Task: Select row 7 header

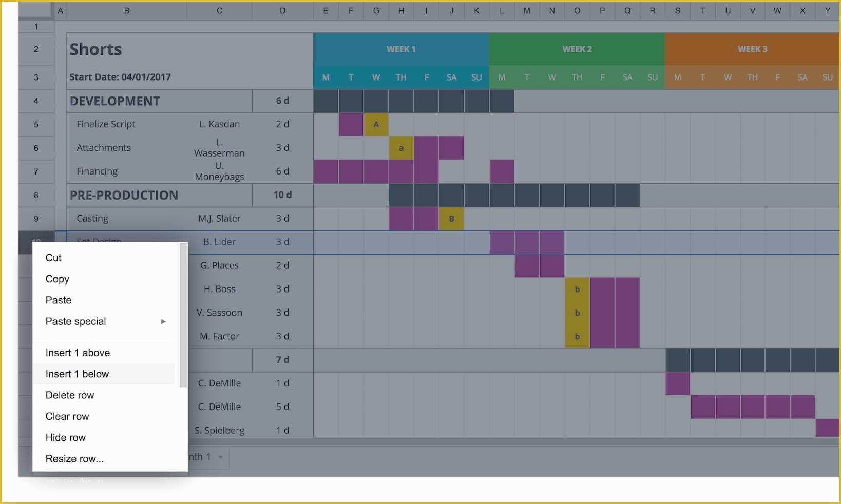Action: 36,171
